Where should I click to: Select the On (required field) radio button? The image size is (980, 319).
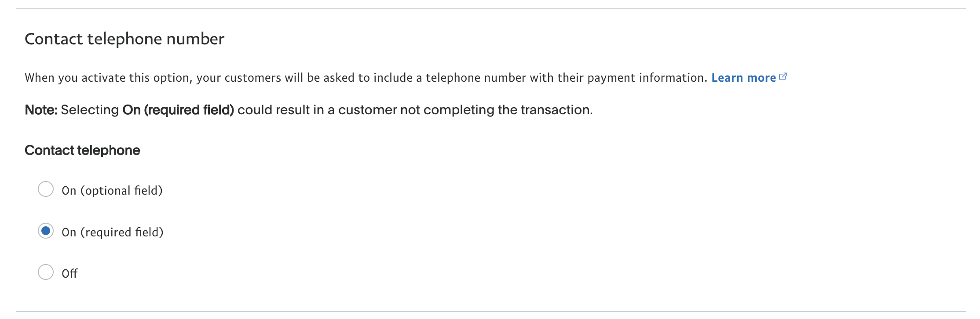[46, 231]
